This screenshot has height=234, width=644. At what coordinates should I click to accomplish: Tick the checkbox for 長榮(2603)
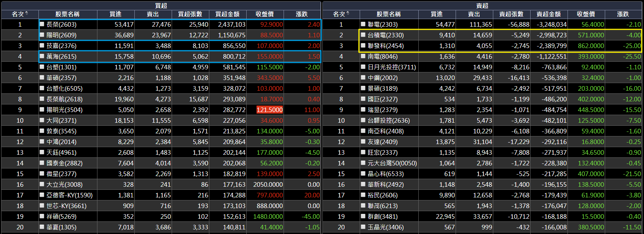point(42,24)
